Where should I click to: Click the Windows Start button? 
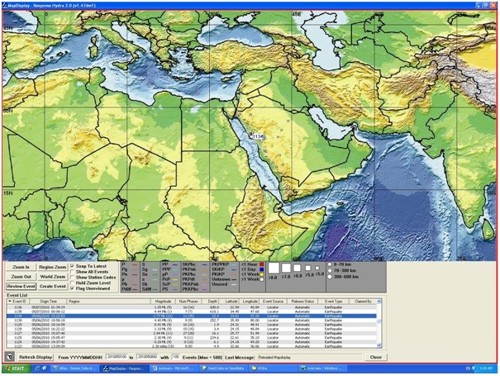[x=16, y=368]
